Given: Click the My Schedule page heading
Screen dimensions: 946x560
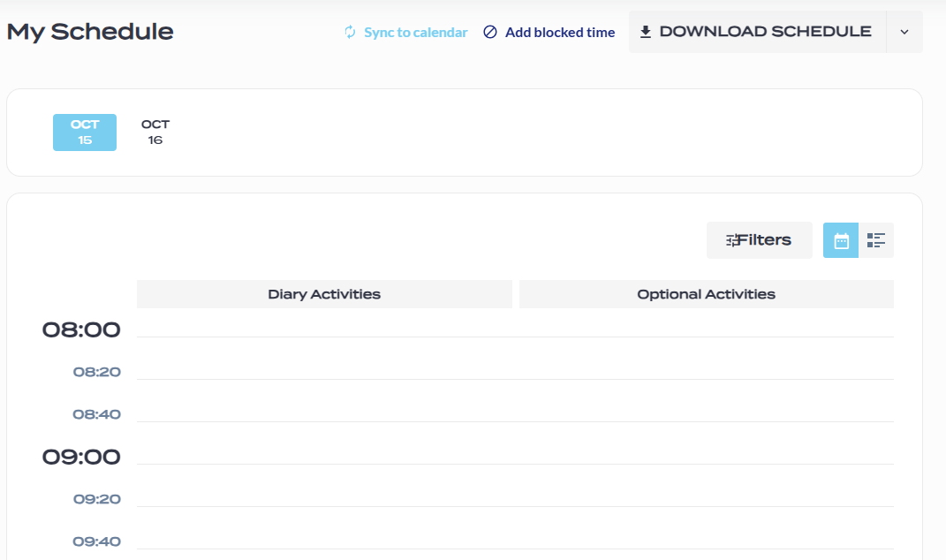Looking at the screenshot, I should point(90,32).
